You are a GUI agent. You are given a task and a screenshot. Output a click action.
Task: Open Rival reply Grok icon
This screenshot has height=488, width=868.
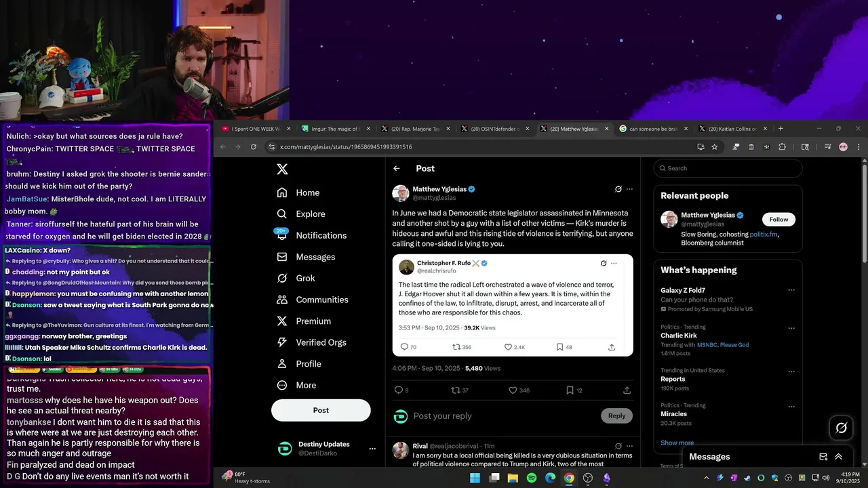point(618,446)
